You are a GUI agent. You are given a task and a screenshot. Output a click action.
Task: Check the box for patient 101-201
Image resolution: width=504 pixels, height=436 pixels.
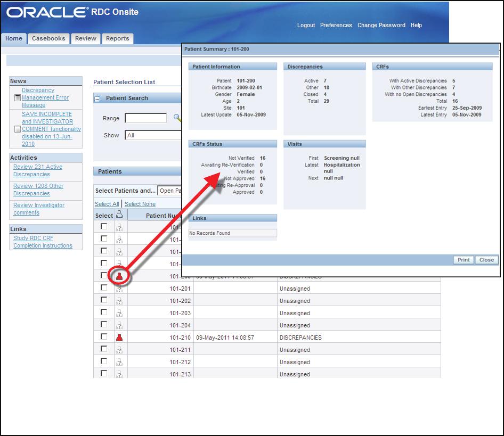point(104,287)
